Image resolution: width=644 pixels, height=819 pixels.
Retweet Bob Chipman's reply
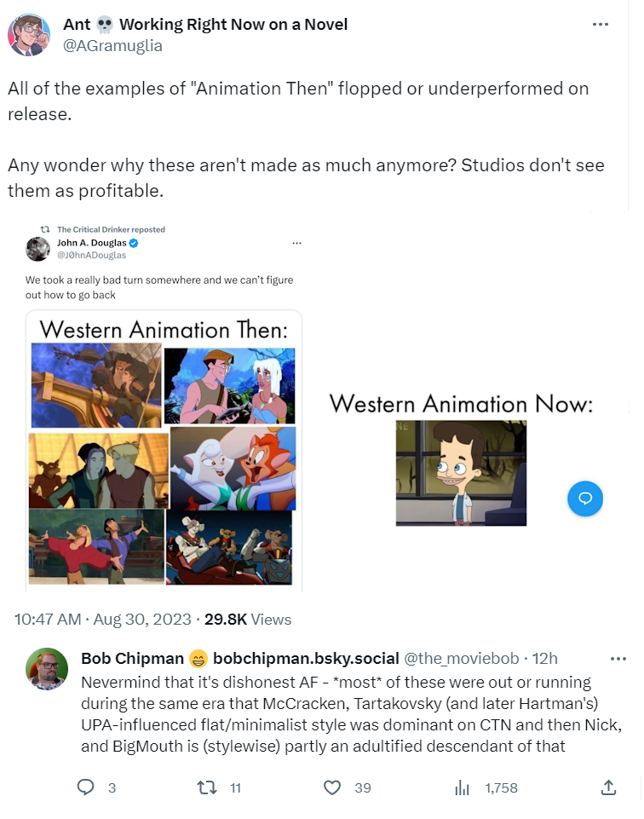[207, 787]
